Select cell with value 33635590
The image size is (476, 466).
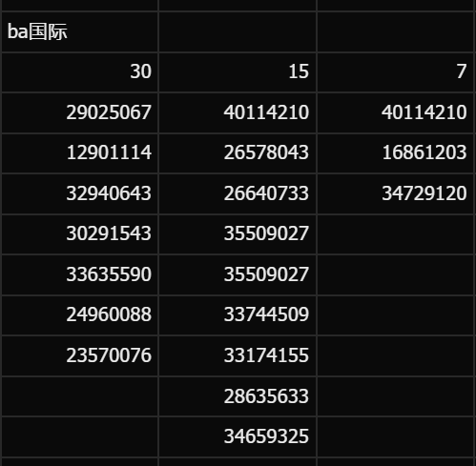pyautogui.click(x=80, y=274)
